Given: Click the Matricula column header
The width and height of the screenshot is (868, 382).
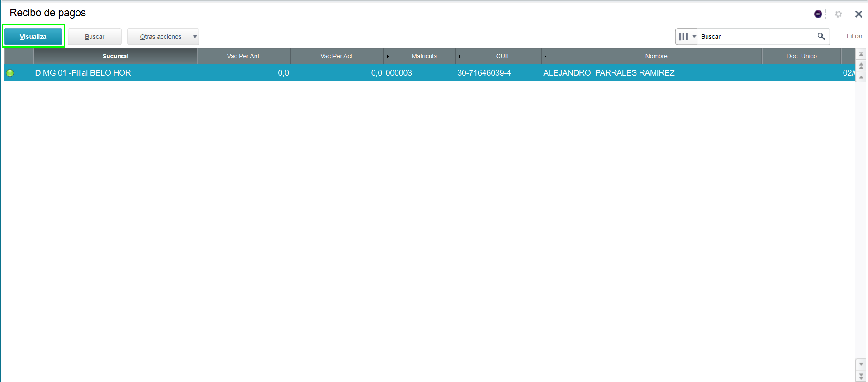Looking at the screenshot, I should (420, 56).
